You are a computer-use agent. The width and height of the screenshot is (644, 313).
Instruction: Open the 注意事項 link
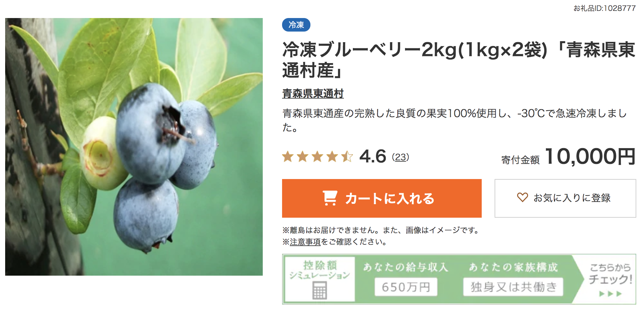pyautogui.click(x=305, y=242)
